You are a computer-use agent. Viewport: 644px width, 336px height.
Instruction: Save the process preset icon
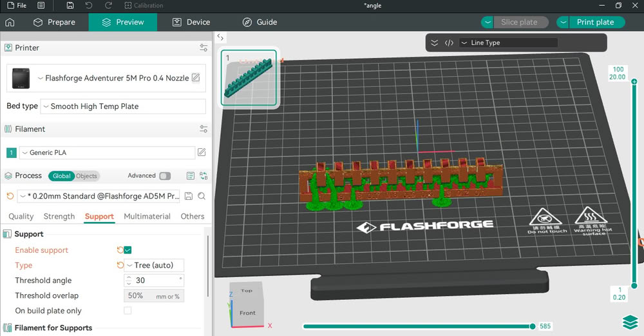pos(189,196)
